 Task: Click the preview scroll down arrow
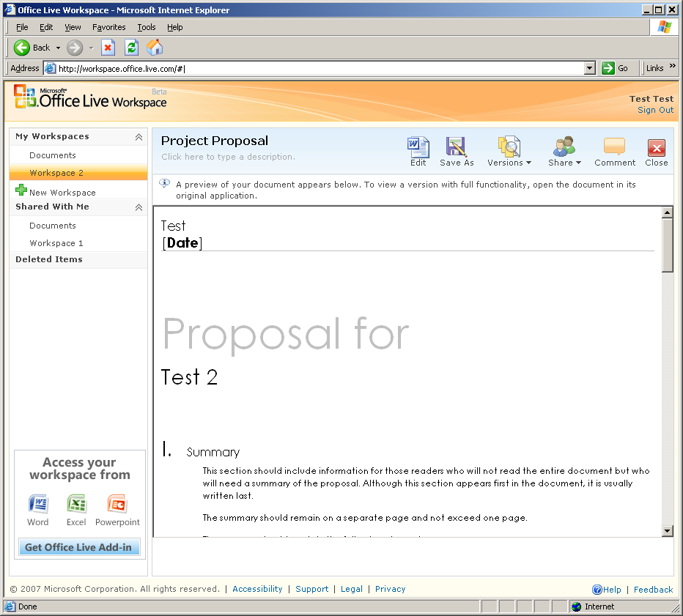point(668,530)
